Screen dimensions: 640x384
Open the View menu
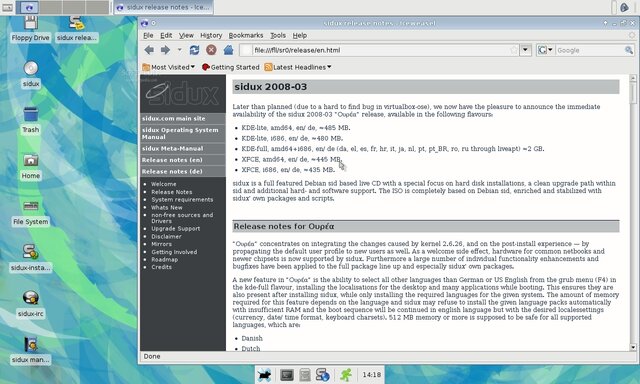pos(186,36)
